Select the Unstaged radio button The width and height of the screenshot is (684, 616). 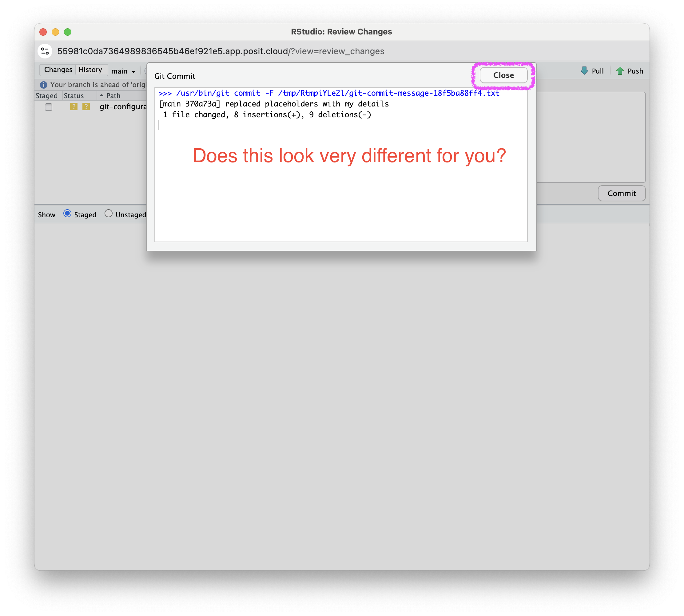click(x=108, y=214)
